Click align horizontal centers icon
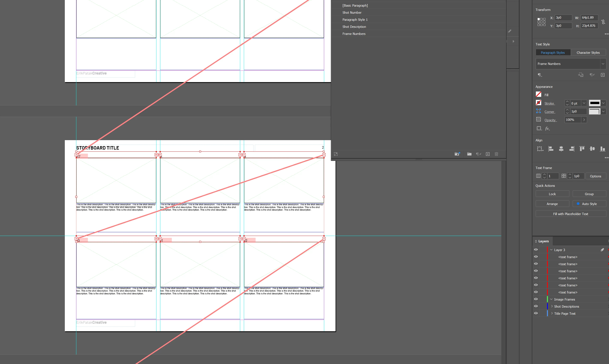609x364 pixels. (561, 149)
